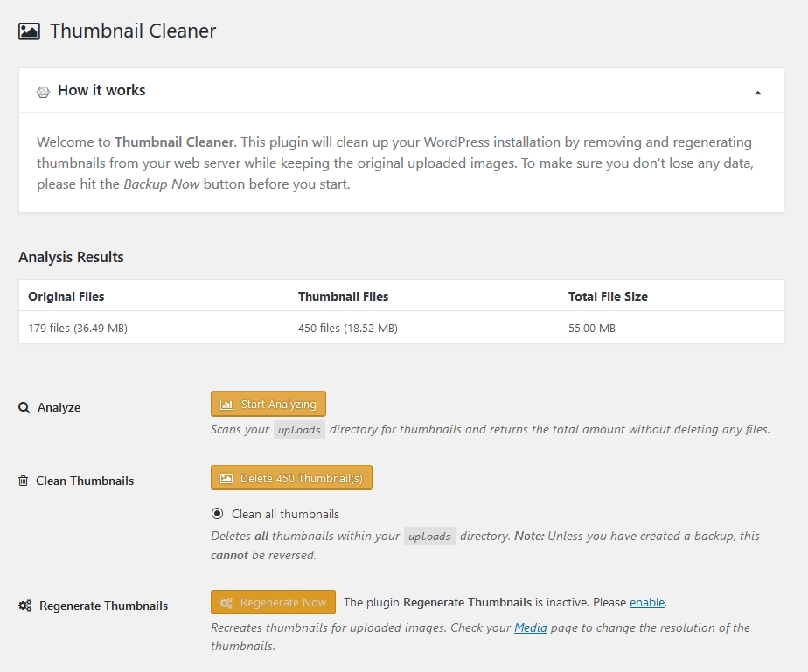Select the Clean all thumbnails radio button
The width and height of the screenshot is (808, 672).
click(x=218, y=514)
